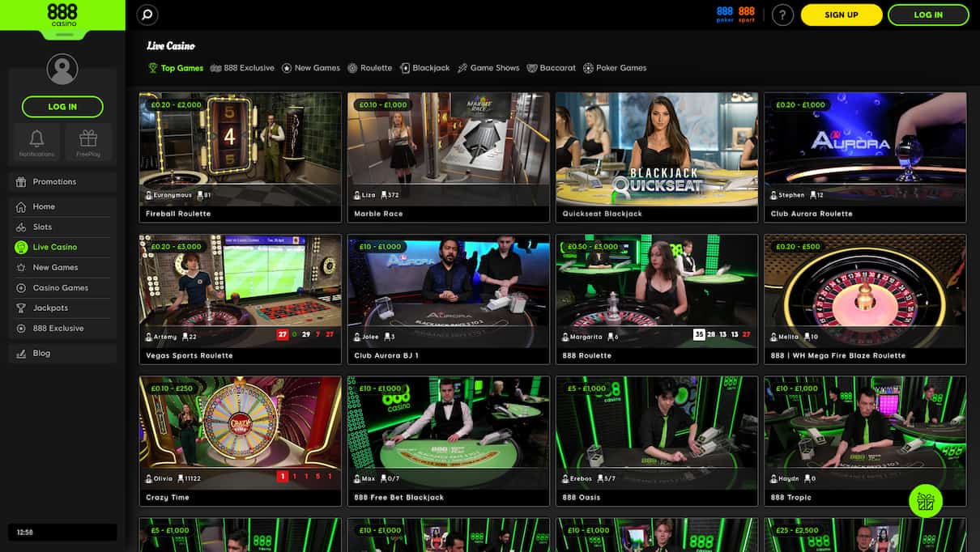This screenshot has height=552, width=980.
Task: Open the 888 Roulette game thumbnail
Action: point(657,299)
